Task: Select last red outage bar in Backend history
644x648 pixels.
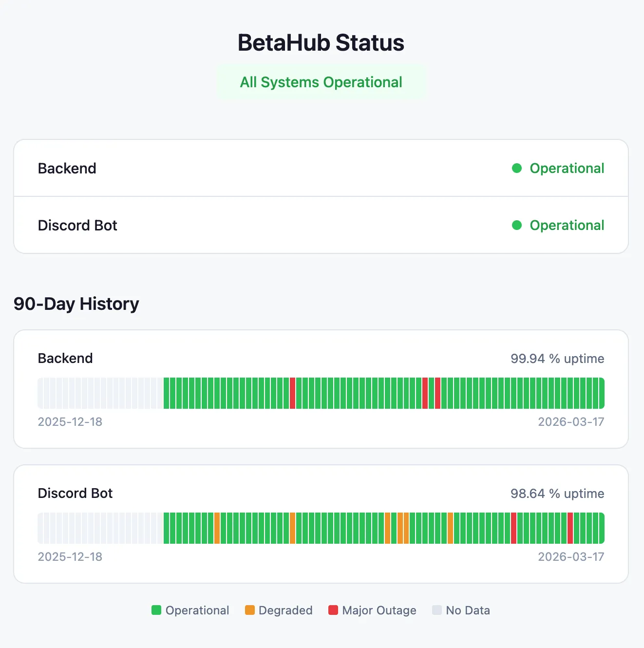Action: (x=438, y=393)
